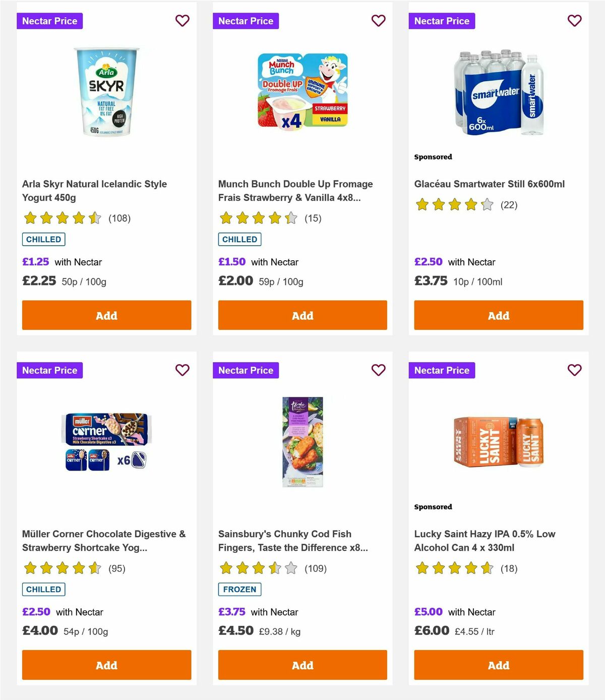The width and height of the screenshot is (605, 700).
Task: Favourite the Lucky Saint Hazy IPA
Action: (574, 370)
